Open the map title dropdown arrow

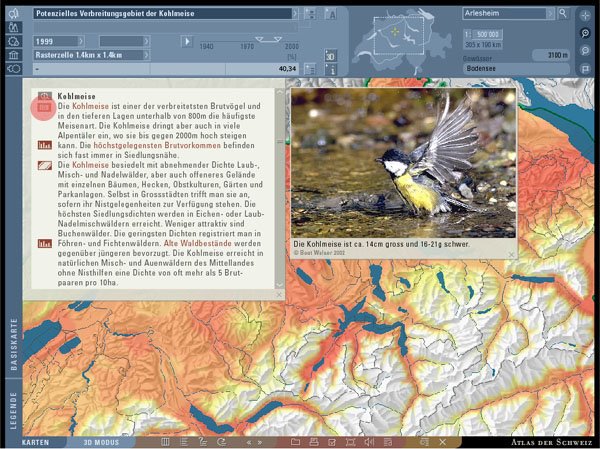(x=295, y=14)
